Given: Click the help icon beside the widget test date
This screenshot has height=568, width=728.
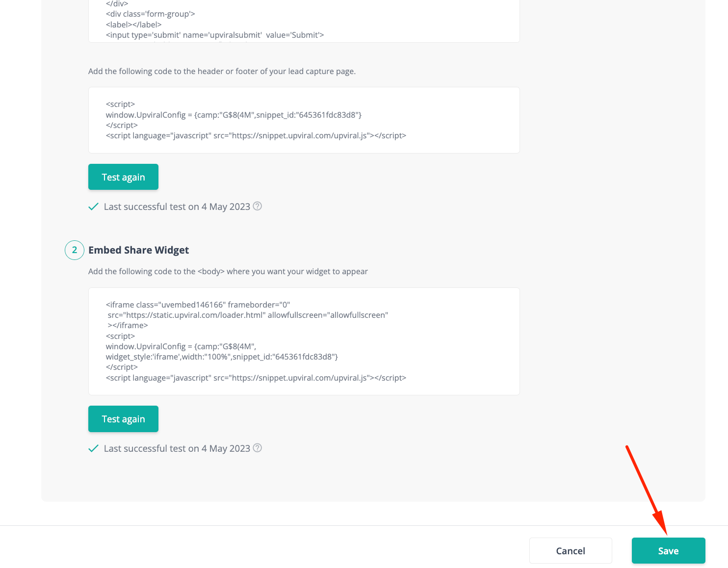Looking at the screenshot, I should pos(257,448).
